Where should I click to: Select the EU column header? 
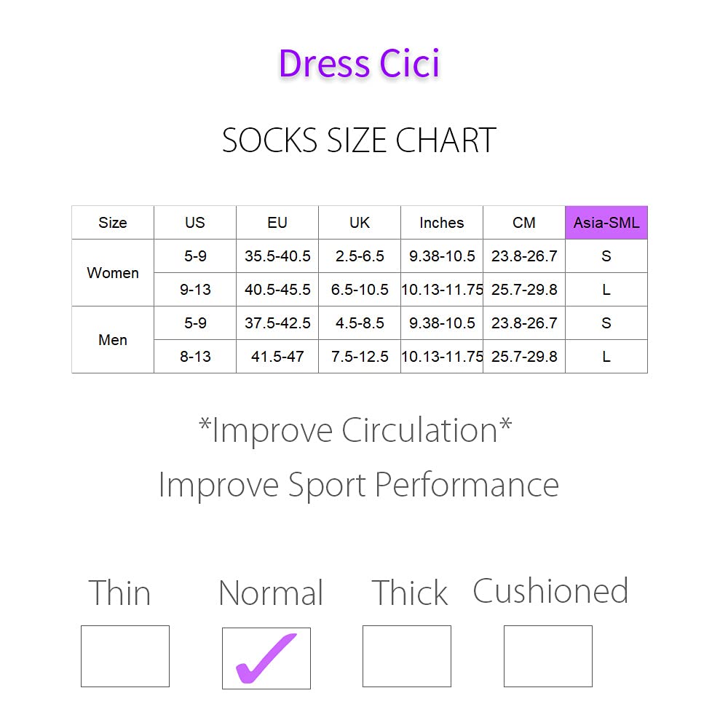tap(277, 223)
